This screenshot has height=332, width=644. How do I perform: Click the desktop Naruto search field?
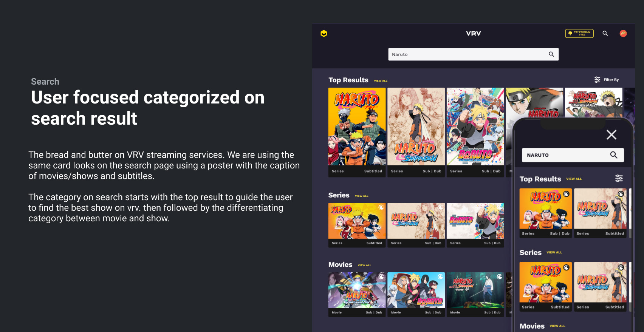click(x=473, y=54)
